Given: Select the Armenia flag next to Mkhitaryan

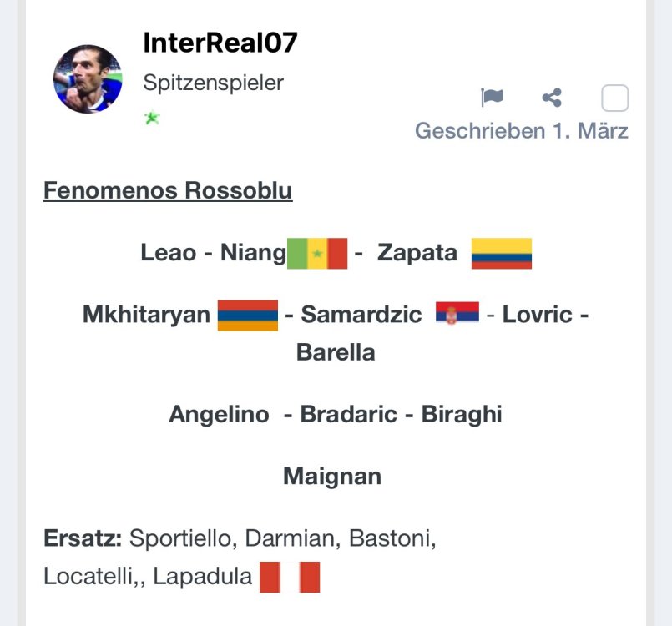Looking at the screenshot, I should pos(247,315).
